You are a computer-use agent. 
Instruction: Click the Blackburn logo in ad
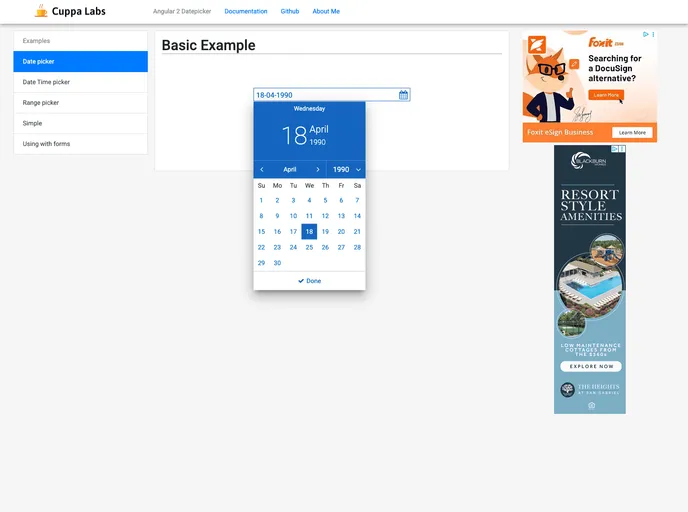tap(589, 160)
